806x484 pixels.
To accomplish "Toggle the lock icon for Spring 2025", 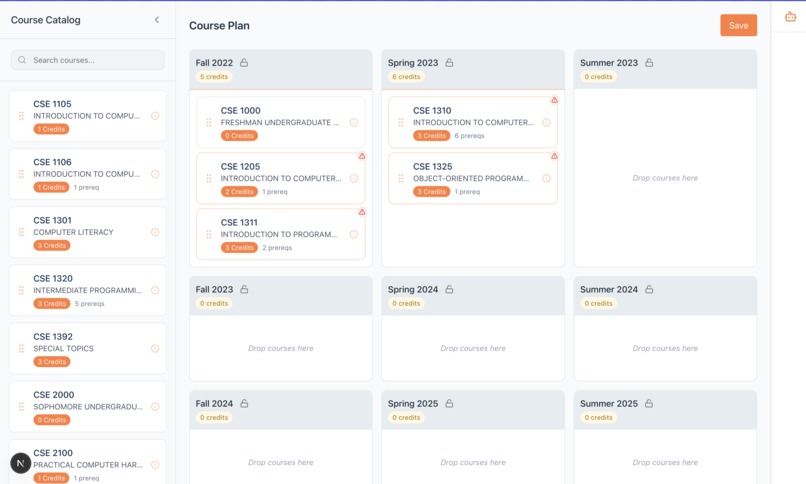I will pyautogui.click(x=449, y=403).
